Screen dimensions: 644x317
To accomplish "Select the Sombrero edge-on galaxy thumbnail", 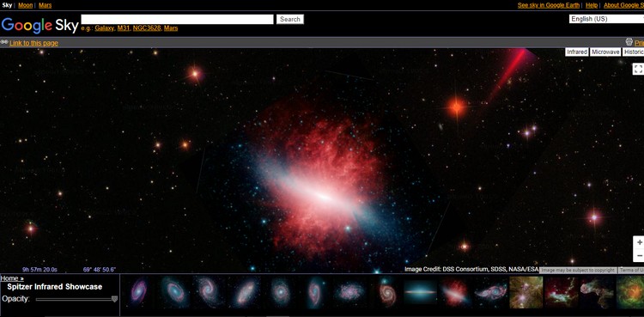I will pos(420,292).
